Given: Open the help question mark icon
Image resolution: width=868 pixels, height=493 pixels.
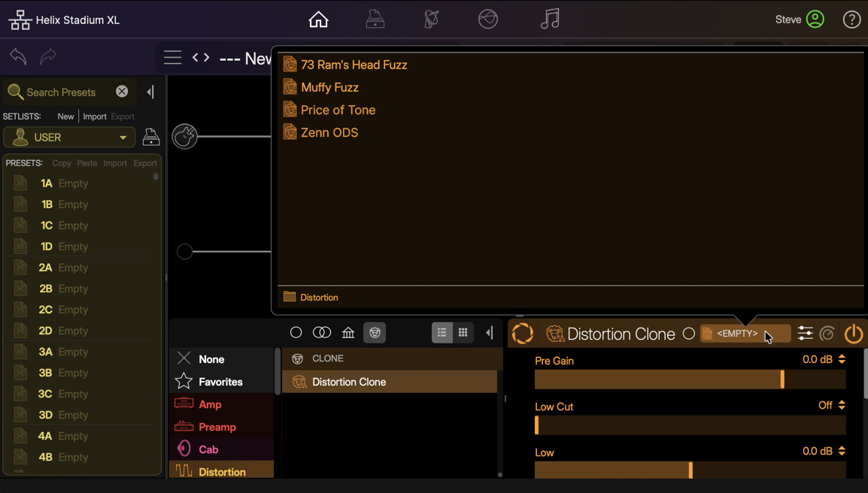Looking at the screenshot, I should click(x=851, y=20).
